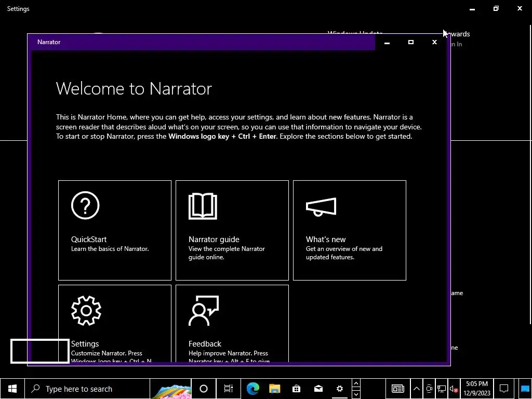Show hidden system tray icons
Screen dimensions: 532x399
[x=417, y=389]
